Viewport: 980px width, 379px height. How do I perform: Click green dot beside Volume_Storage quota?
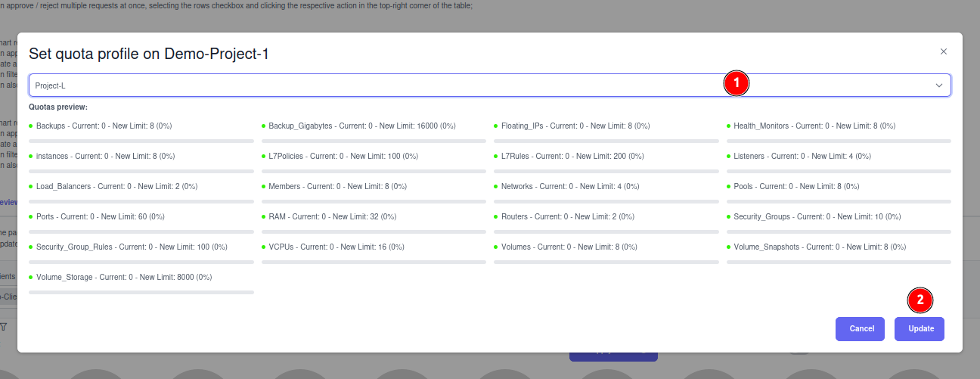tap(31, 277)
